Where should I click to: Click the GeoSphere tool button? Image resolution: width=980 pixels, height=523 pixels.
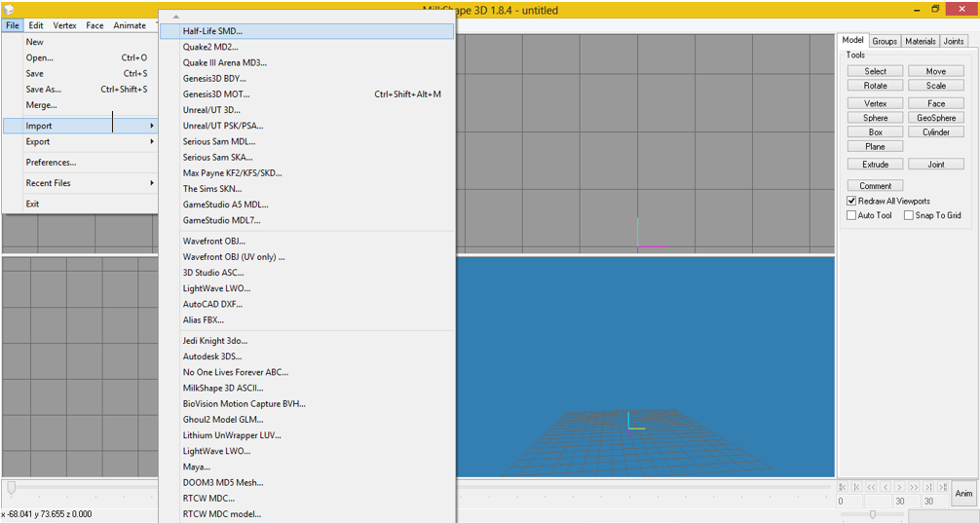[935, 118]
